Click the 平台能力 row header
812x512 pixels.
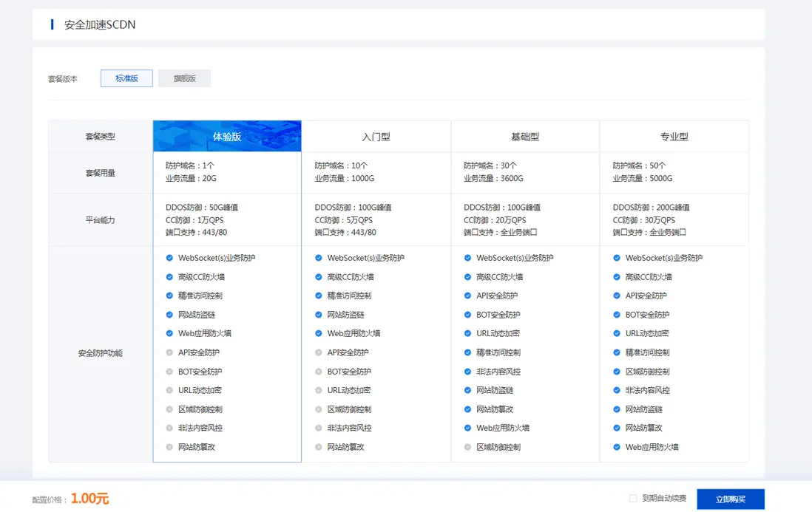[101, 220]
